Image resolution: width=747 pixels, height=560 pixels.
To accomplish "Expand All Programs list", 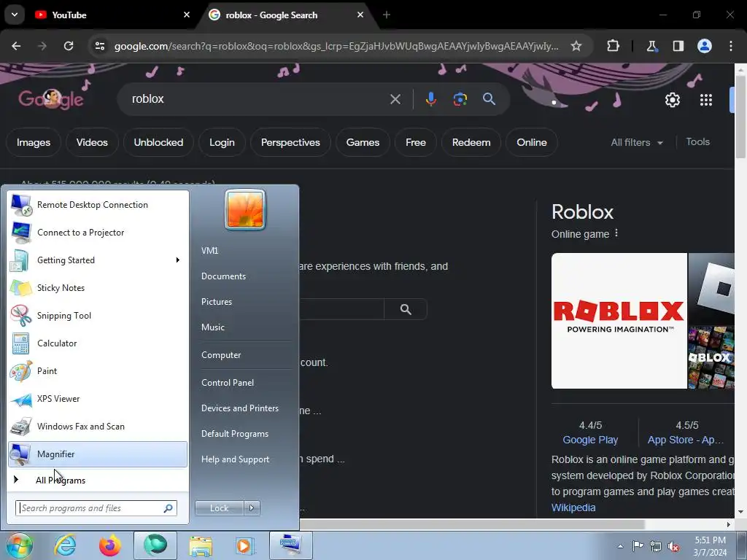I will click(x=98, y=480).
